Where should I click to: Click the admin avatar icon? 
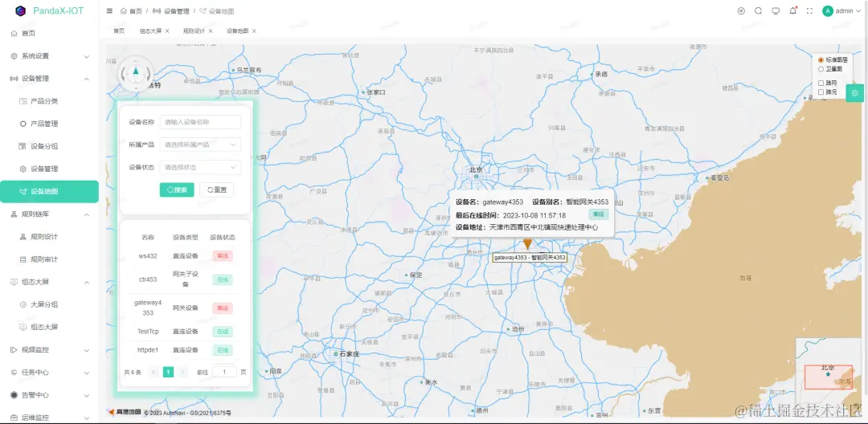tap(828, 11)
